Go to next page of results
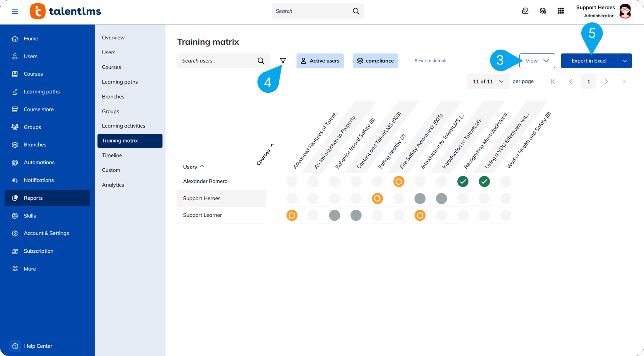Image resolution: width=644 pixels, height=356 pixels. [606, 82]
